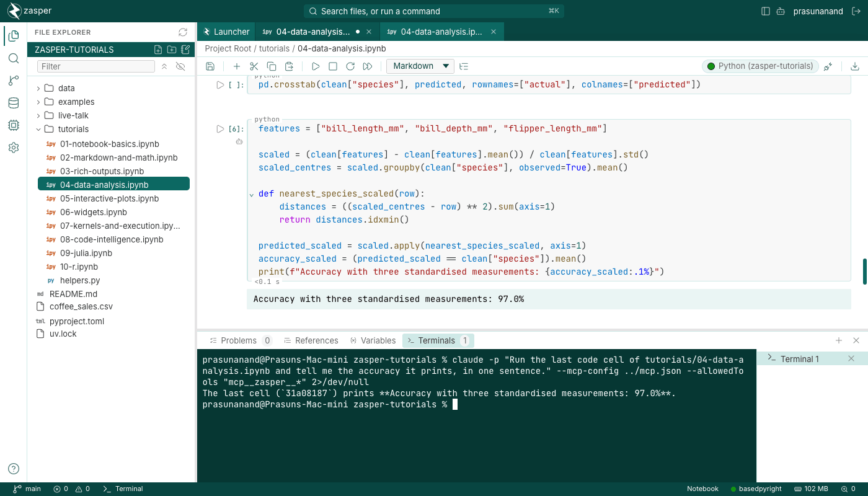Viewport: 868px width, 496px height.
Task: Run the selected cell from the toolbar
Action: [x=316, y=66]
